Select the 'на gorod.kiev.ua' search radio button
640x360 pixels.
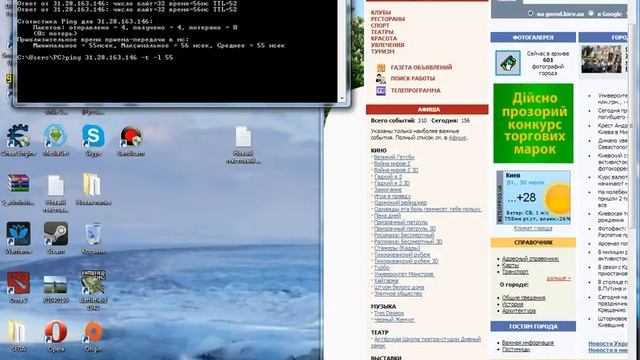coord(530,13)
